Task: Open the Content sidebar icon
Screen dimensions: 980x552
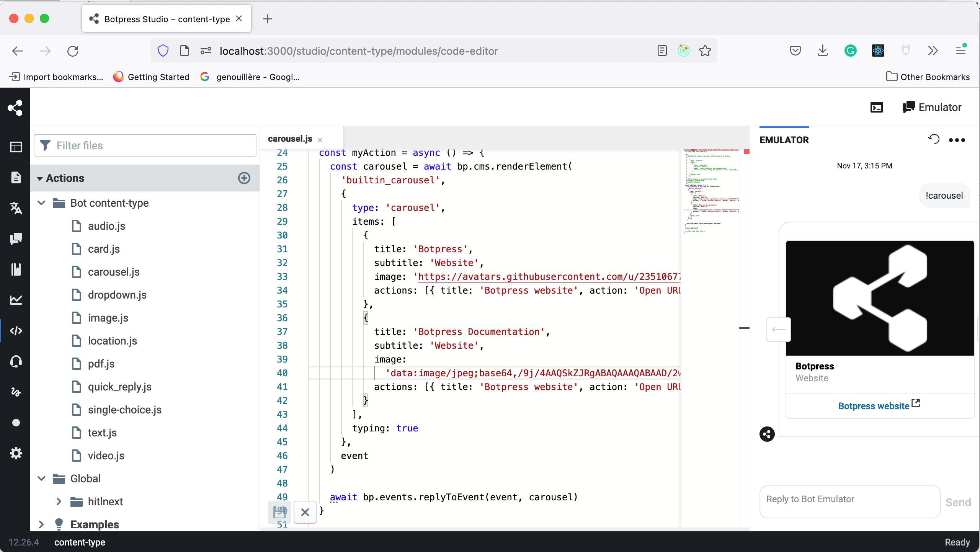Action: pyautogui.click(x=16, y=178)
